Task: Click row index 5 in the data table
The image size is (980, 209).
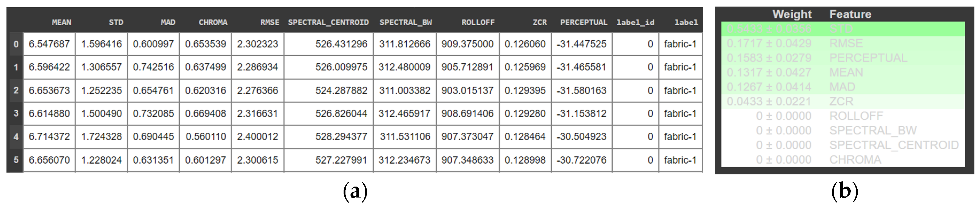Action: pyautogui.click(x=16, y=160)
